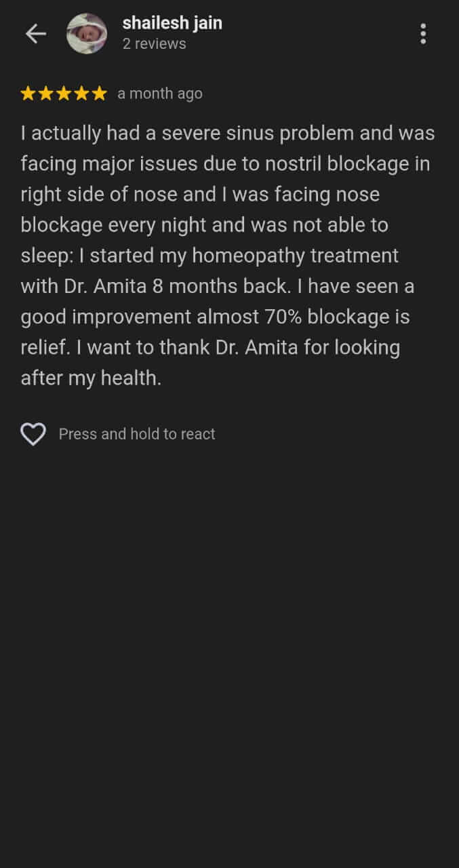Tap the reviewer name shailesh jain

coord(172,24)
